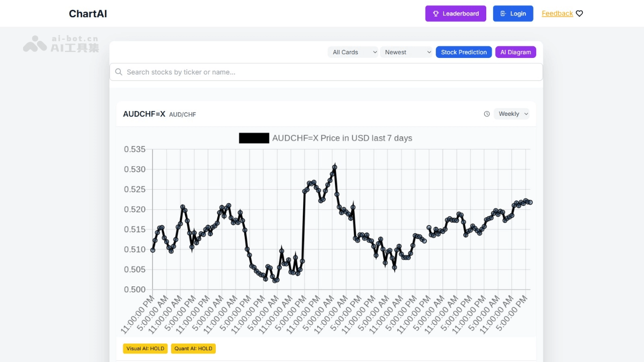Open the Weekly timeframe dropdown
The width and height of the screenshot is (644, 362).
pyautogui.click(x=513, y=114)
